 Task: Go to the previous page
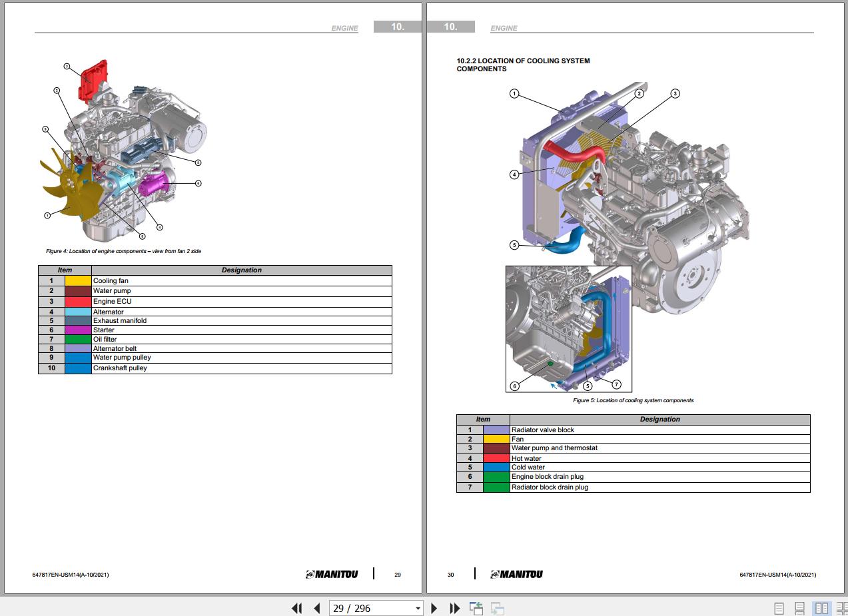click(317, 608)
